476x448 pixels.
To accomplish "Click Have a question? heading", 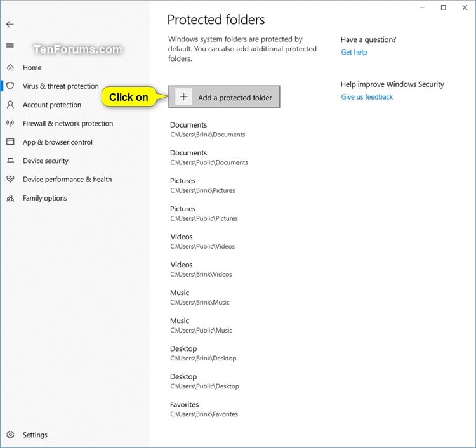I will (368, 39).
